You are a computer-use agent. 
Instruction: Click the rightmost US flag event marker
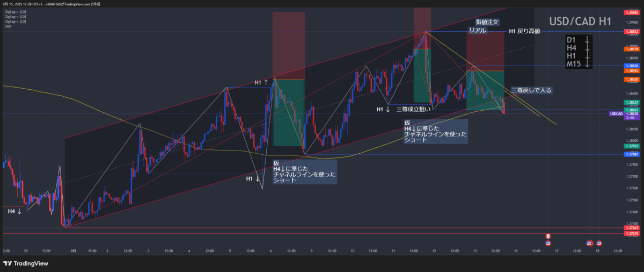[x=599, y=243]
